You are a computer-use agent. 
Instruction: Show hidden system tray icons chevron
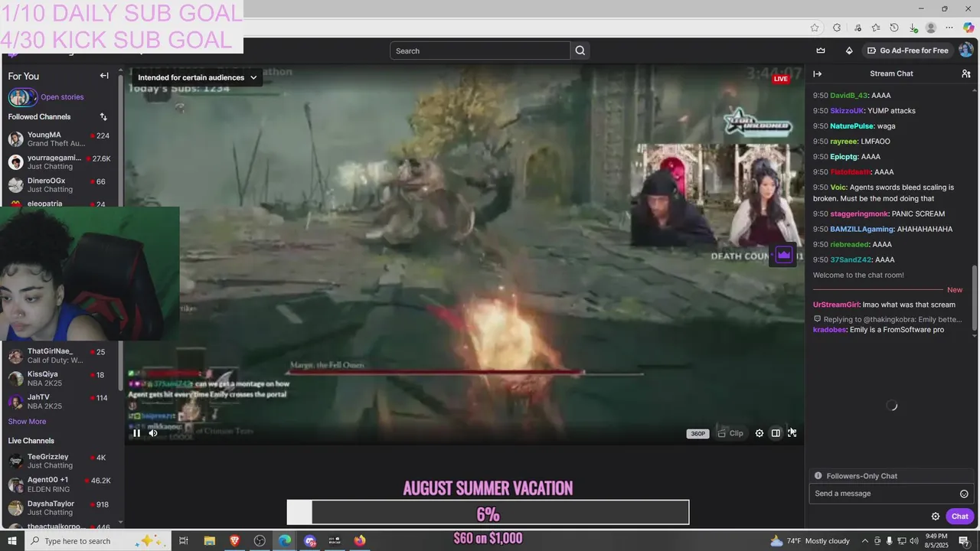click(x=865, y=541)
